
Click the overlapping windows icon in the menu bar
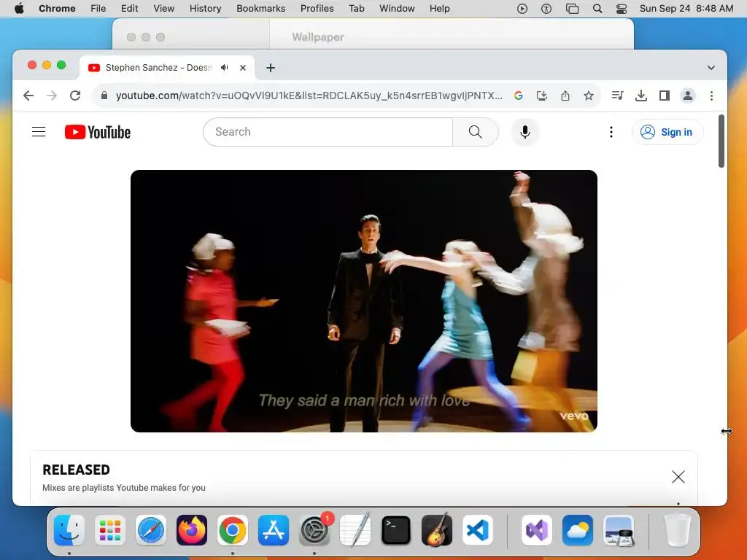(572, 9)
